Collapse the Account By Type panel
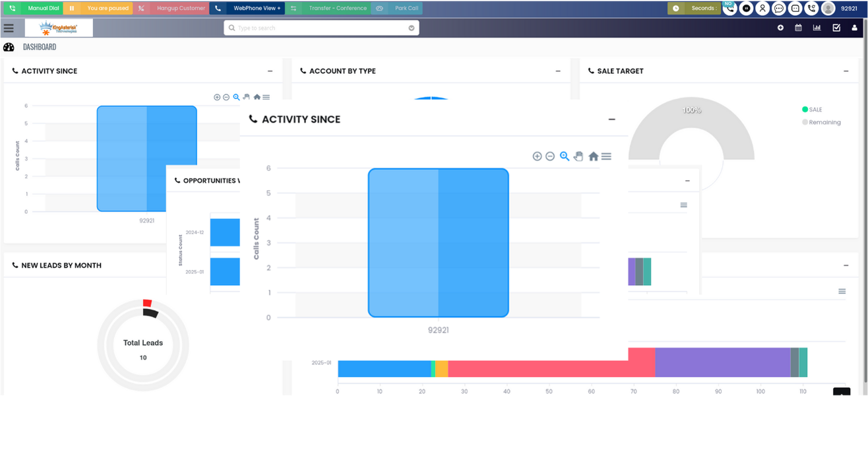Image resolution: width=868 pixels, height=460 pixels. point(558,71)
